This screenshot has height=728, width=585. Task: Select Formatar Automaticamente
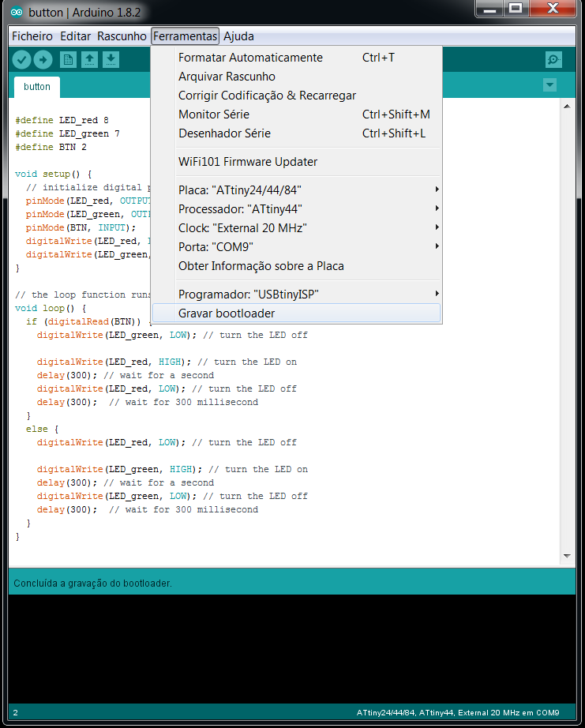(x=297, y=58)
